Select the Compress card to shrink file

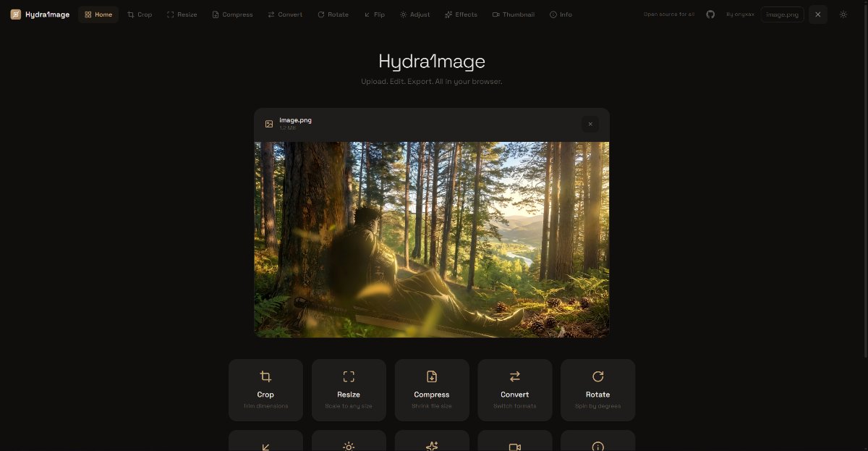pos(432,389)
